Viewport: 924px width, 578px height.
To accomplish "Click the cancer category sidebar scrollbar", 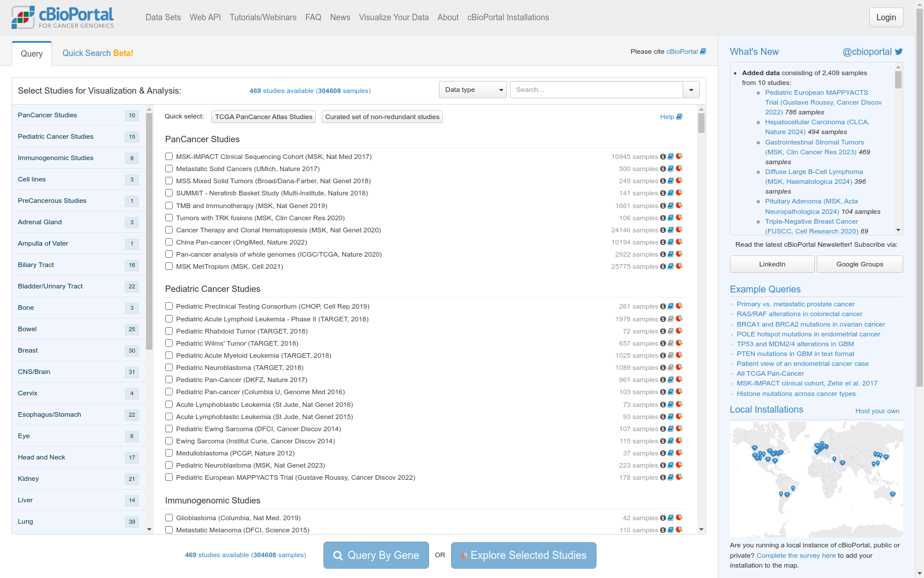I will (149, 231).
